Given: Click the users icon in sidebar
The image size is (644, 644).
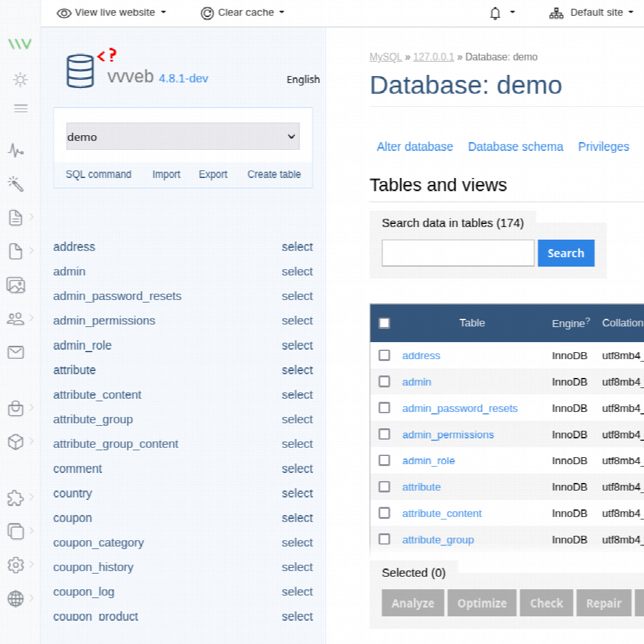Looking at the screenshot, I should (16, 319).
